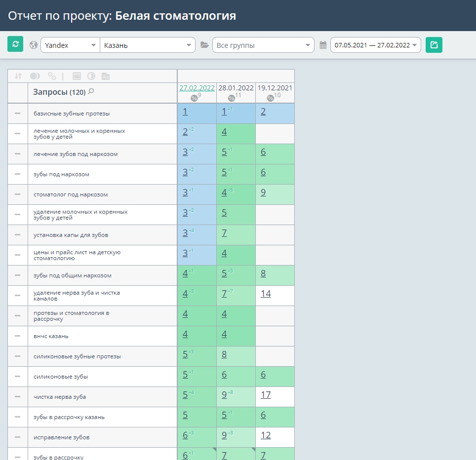Image resolution: width=476 pixels, height=460 pixels.
Task: Click the green refresh report button
Action: point(15,44)
